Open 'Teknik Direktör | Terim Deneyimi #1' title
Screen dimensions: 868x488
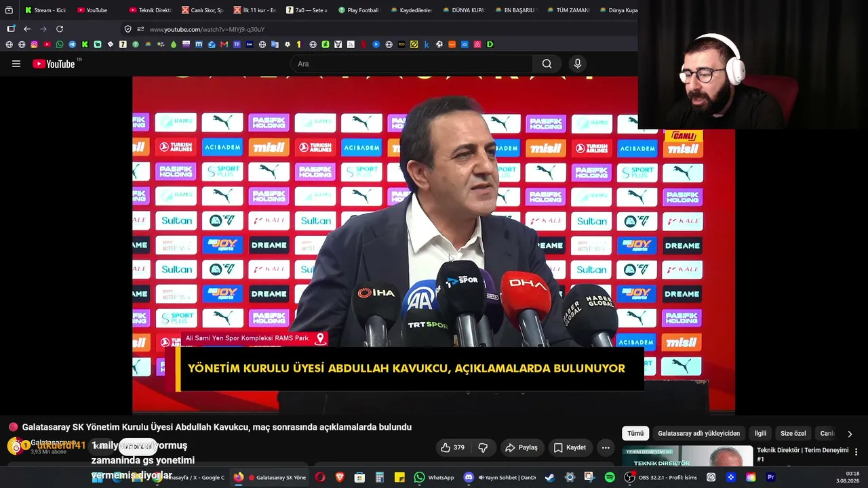click(803, 454)
